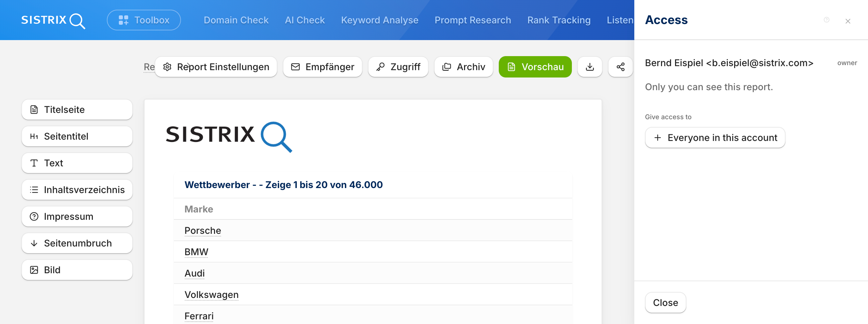This screenshot has width=868, height=324.
Task: Click the Wettbewerber table heading
Action: pyautogui.click(x=283, y=185)
